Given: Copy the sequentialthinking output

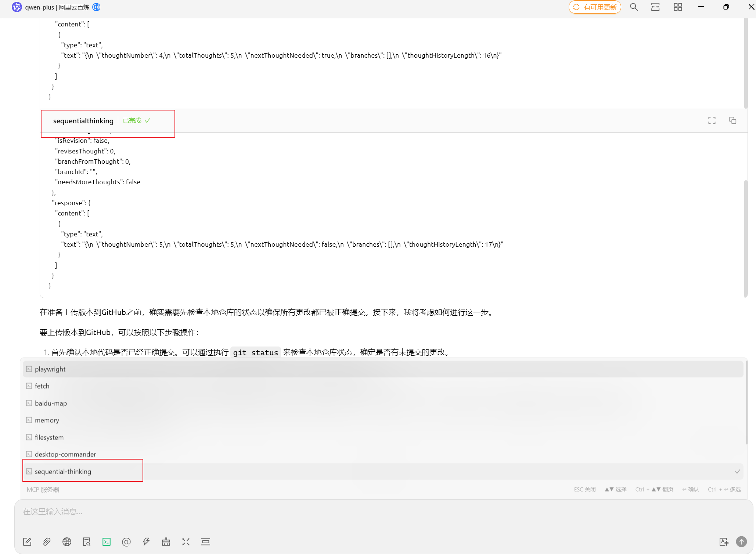Looking at the screenshot, I should pos(732,120).
